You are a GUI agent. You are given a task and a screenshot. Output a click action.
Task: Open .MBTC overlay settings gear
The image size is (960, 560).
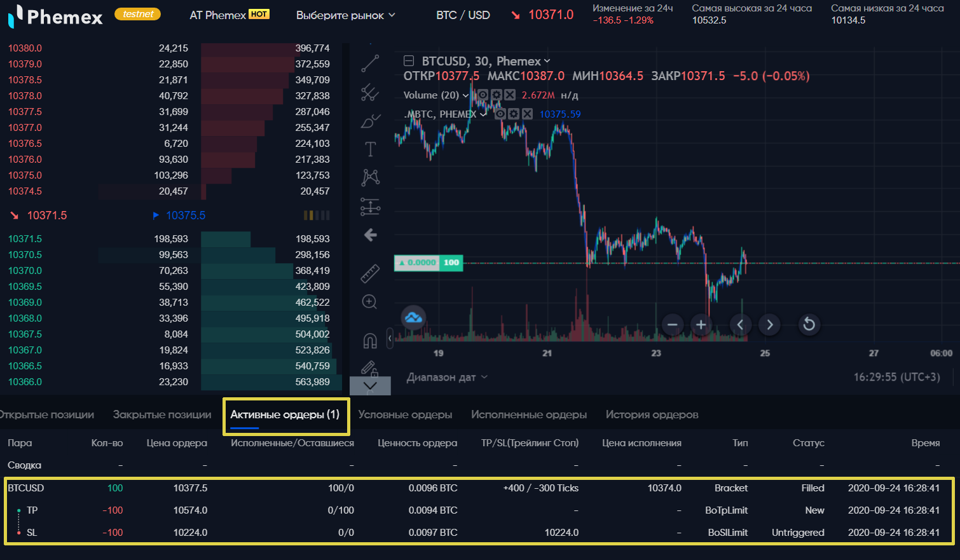514,114
